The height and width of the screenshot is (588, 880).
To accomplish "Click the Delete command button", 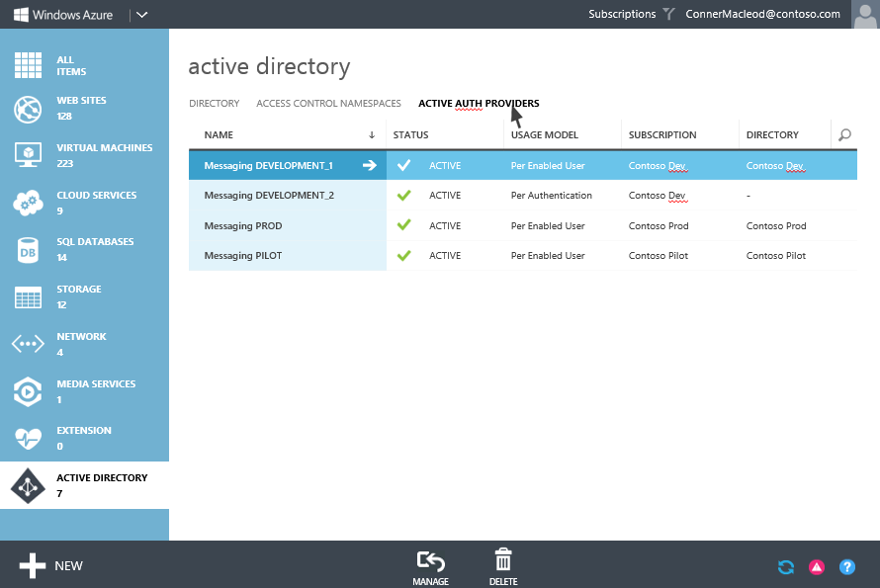I will [502, 565].
